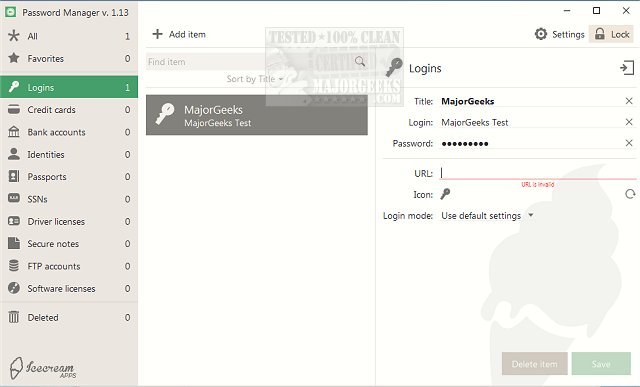This screenshot has height=387, width=640.
Task: Click the Title field containing MajorGeeks
Action: click(x=531, y=101)
